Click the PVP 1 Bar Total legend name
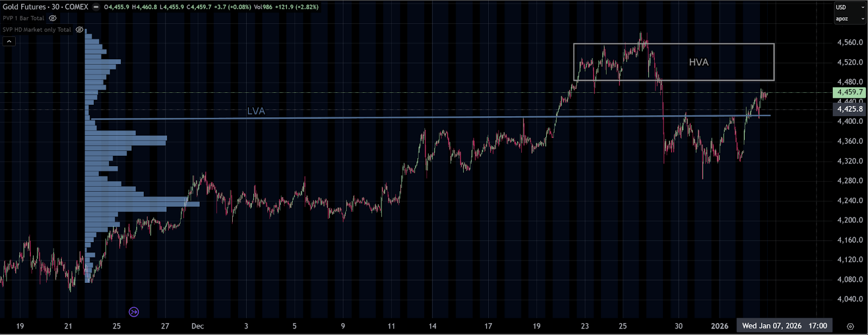The width and height of the screenshot is (868, 335). [23, 18]
